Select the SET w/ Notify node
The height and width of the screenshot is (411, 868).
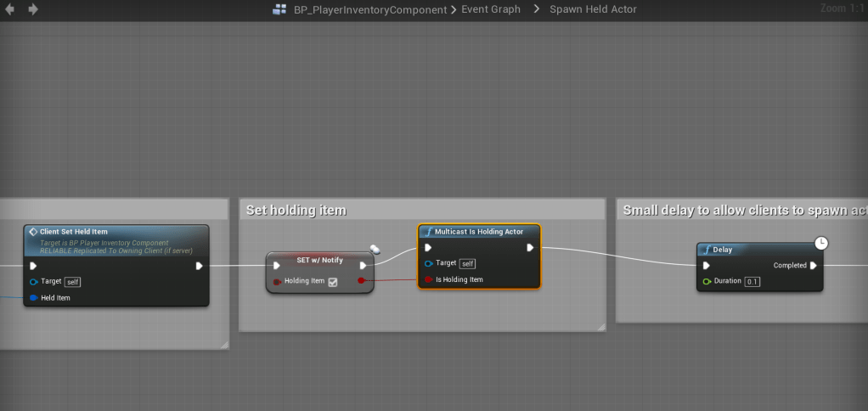coord(320,260)
